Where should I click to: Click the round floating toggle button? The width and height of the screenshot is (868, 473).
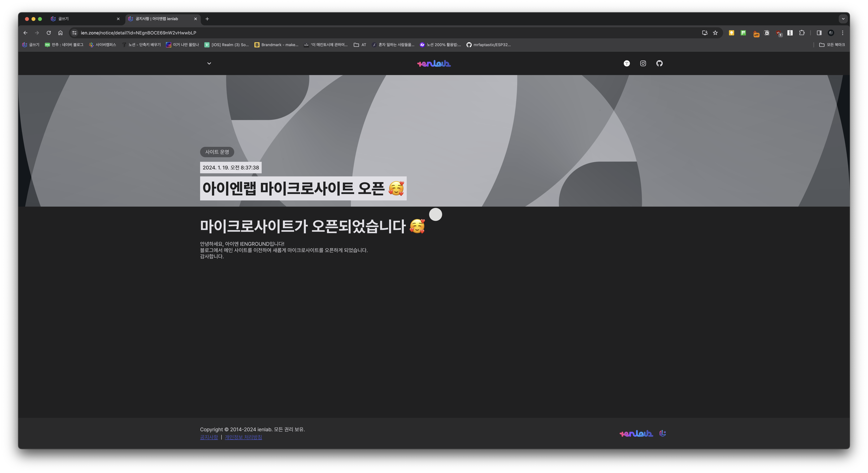(x=435, y=214)
